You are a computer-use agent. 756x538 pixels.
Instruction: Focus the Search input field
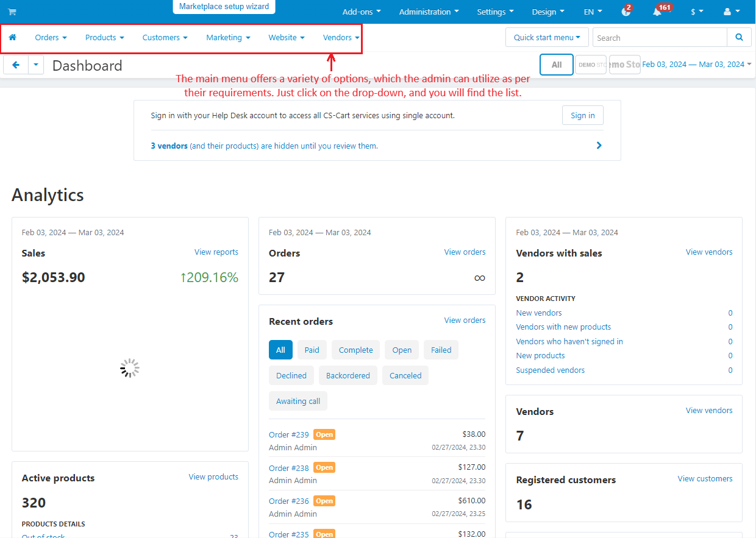660,37
